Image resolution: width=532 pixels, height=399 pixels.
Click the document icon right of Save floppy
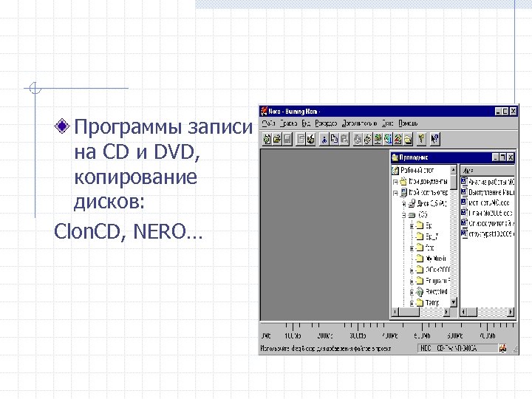tap(301, 139)
